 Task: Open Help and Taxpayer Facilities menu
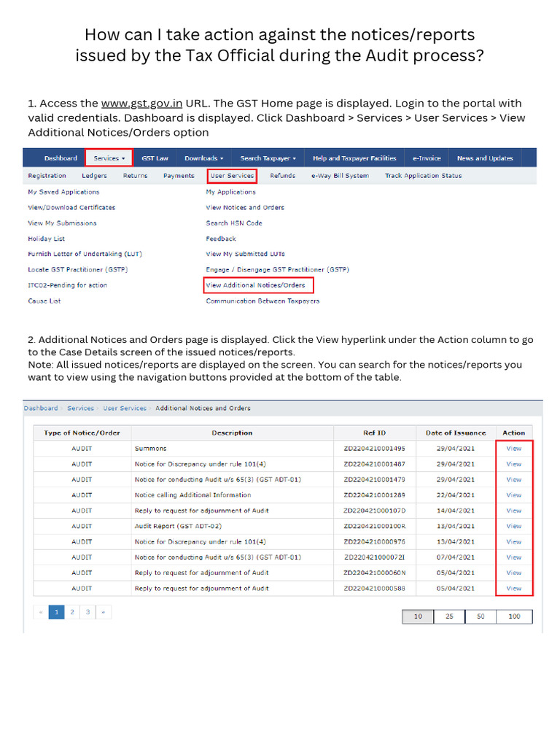(354, 158)
